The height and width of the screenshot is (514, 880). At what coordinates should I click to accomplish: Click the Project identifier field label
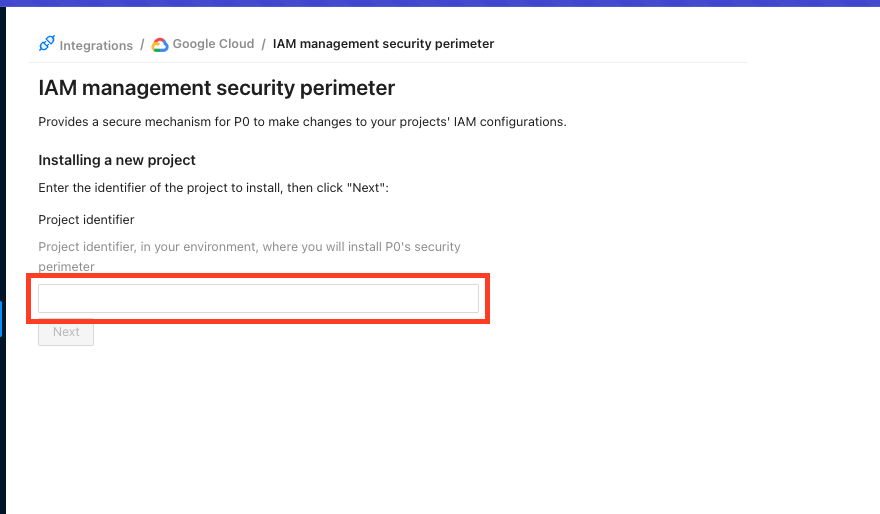tap(86, 219)
